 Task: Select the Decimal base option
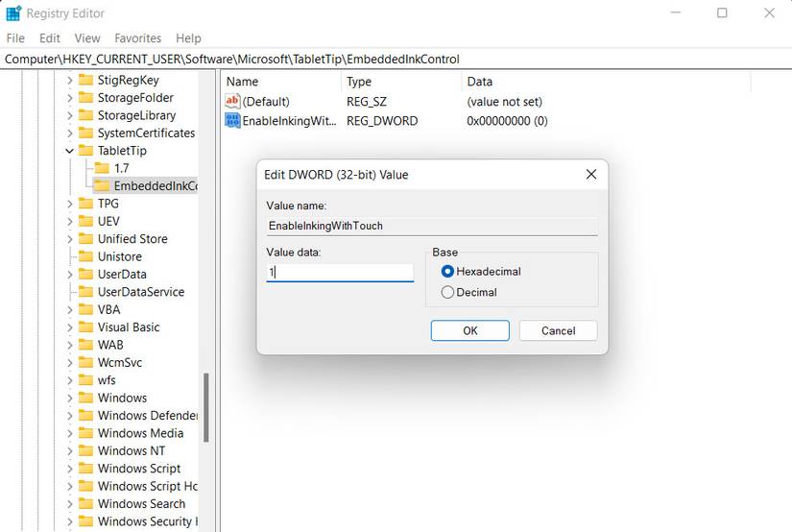(447, 293)
